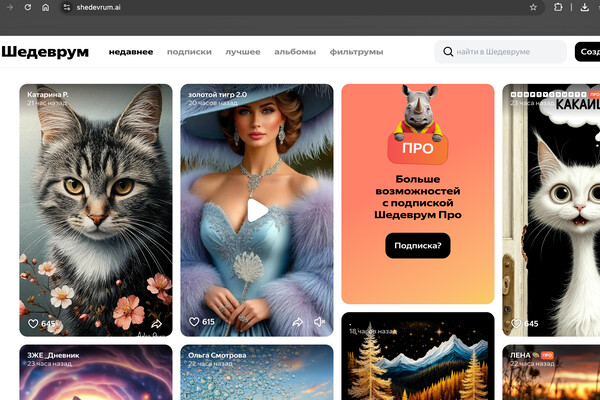Open the browser extensions puzzle icon
Screen dimensions: 600x400
[558, 7]
